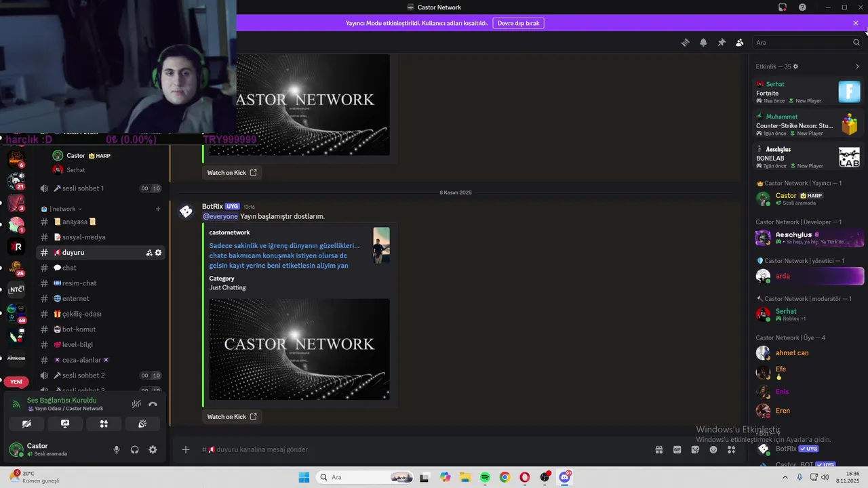Open the gift icon in message bar
This screenshot has height=488, width=868.
pyautogui.click(x=658, y=449)
